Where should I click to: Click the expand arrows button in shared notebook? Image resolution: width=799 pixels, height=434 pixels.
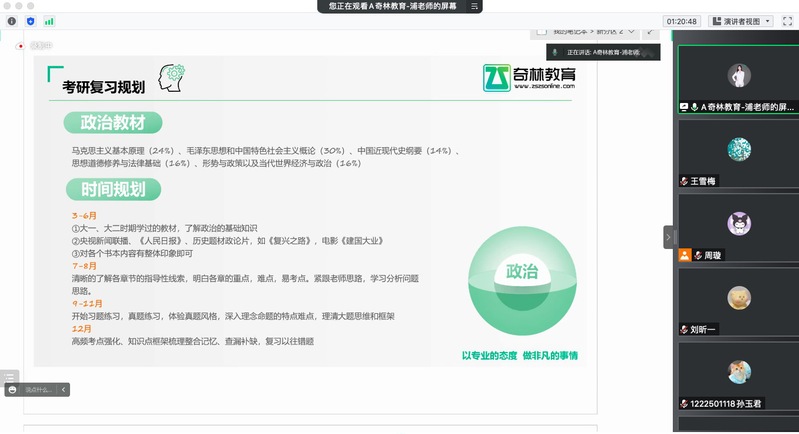(x=650, y=31)
